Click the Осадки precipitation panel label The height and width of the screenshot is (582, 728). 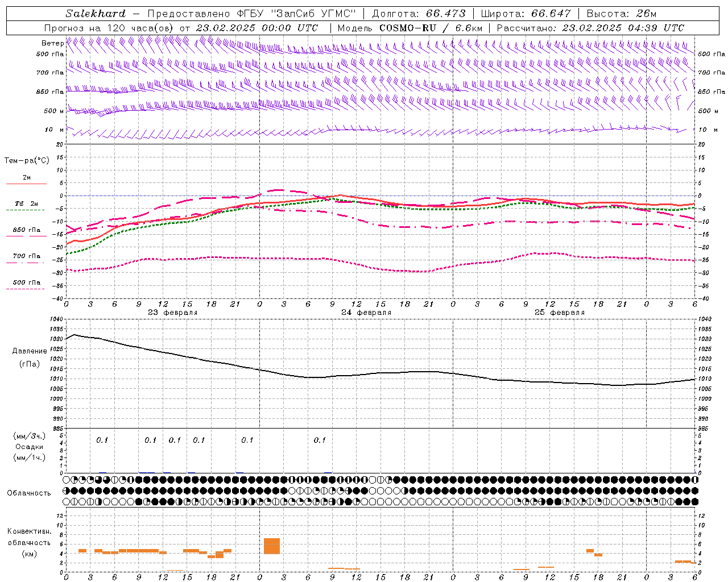30,447
